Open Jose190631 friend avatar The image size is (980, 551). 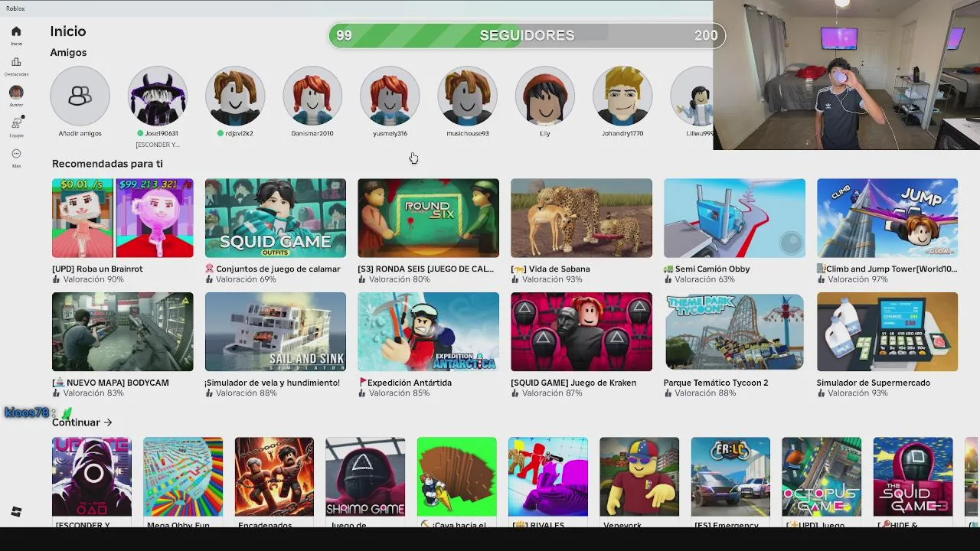pyautogui.click(x=158, y=96)
